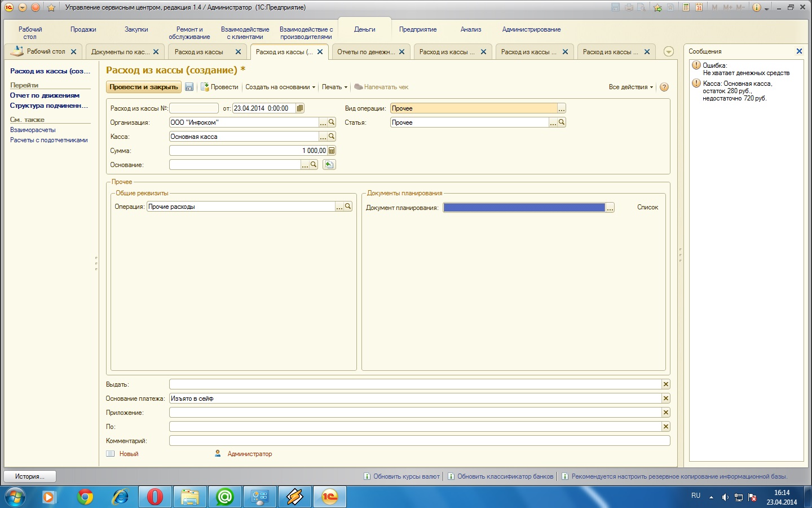
Task: Expand the Печать dropdown menu
Action: (x=334, y=87)
